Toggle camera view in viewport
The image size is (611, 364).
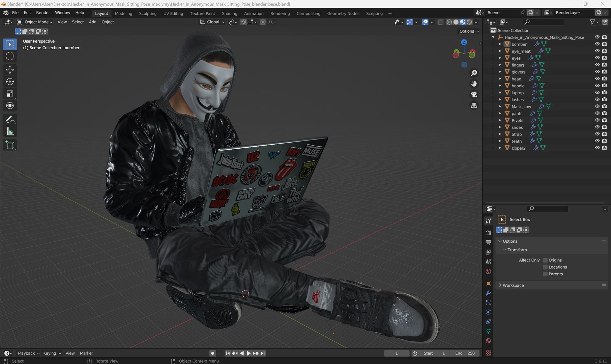click(474, 94)
